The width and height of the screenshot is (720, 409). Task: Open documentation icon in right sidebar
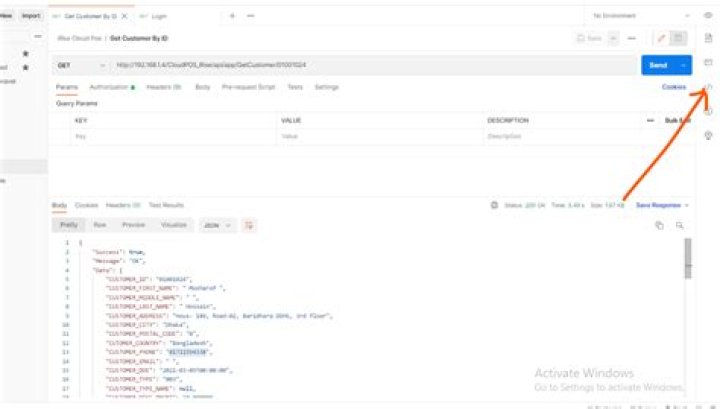click(x=709, y=38)
